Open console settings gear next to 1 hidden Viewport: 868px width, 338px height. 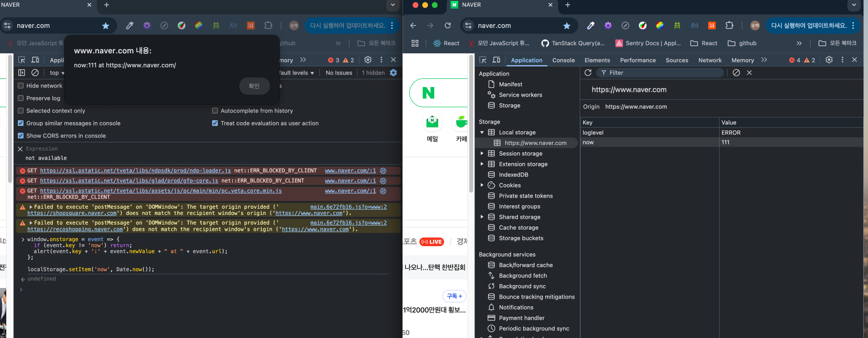click(x=393, y=73)
